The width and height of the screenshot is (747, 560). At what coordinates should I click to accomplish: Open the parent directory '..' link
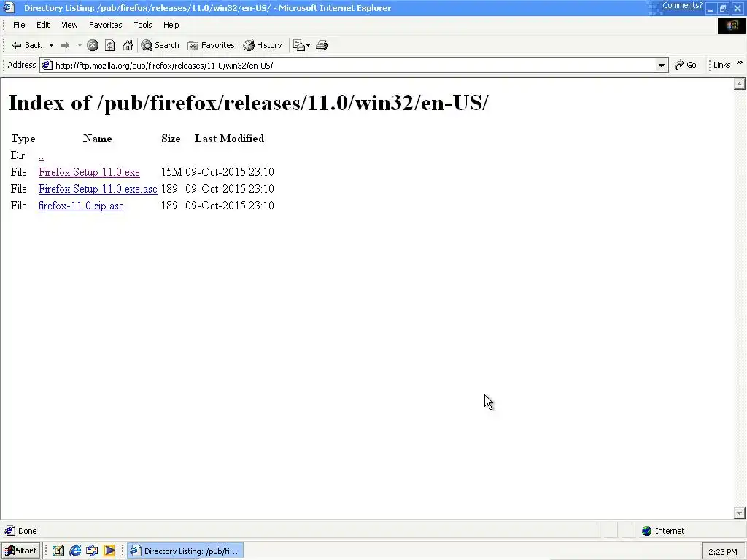[42, 156]
